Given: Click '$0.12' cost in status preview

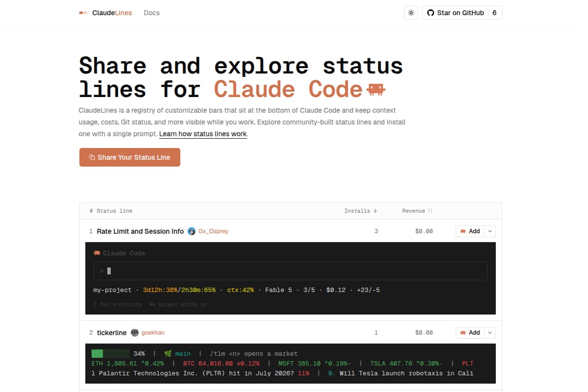Looking at the screenshot, I should tap(336, 290).
